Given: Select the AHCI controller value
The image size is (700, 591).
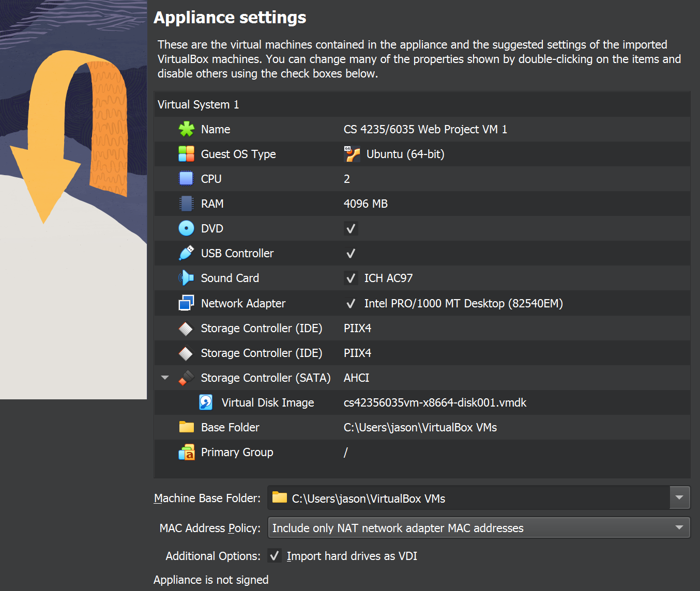Looking at the screenshot, I should [x=356, y=378].
